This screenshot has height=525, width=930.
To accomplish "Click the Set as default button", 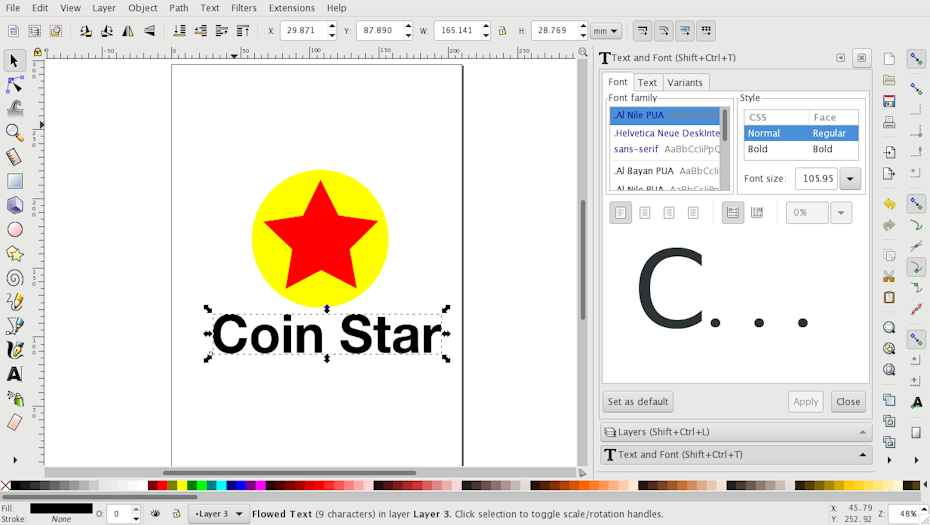I will [638, 401].
